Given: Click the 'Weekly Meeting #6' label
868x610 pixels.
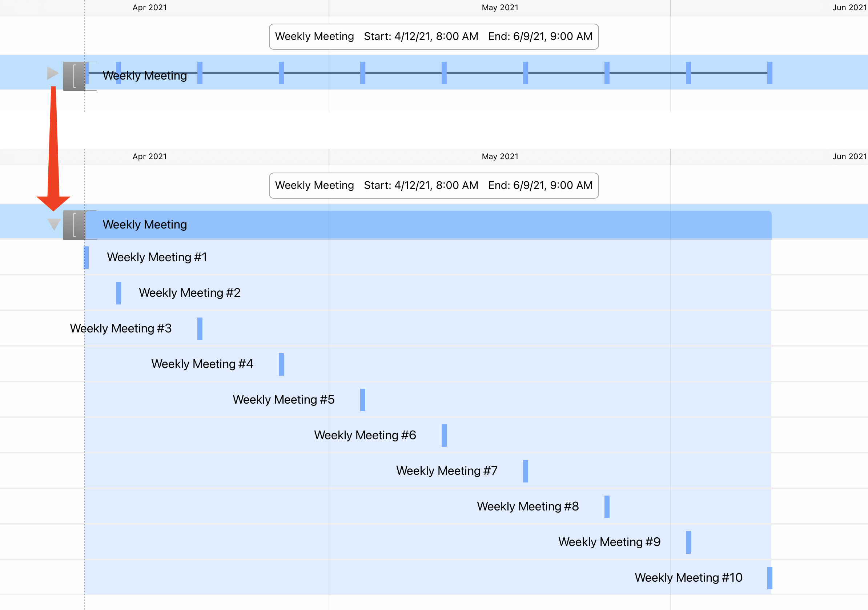Looking at the screenshot, I should [365, 435].
